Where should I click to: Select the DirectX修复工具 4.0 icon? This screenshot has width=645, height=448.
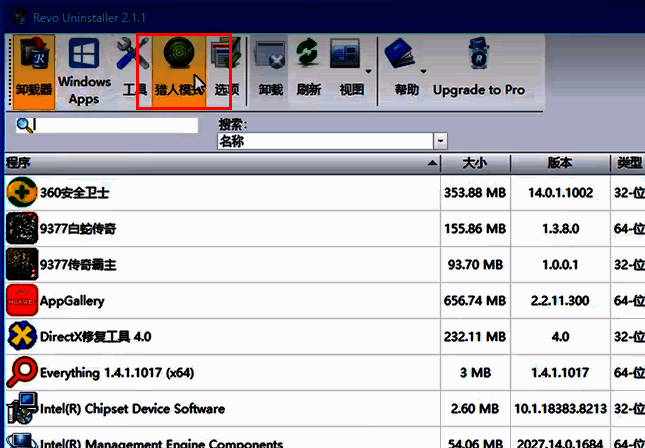click(x=22, y=336)
